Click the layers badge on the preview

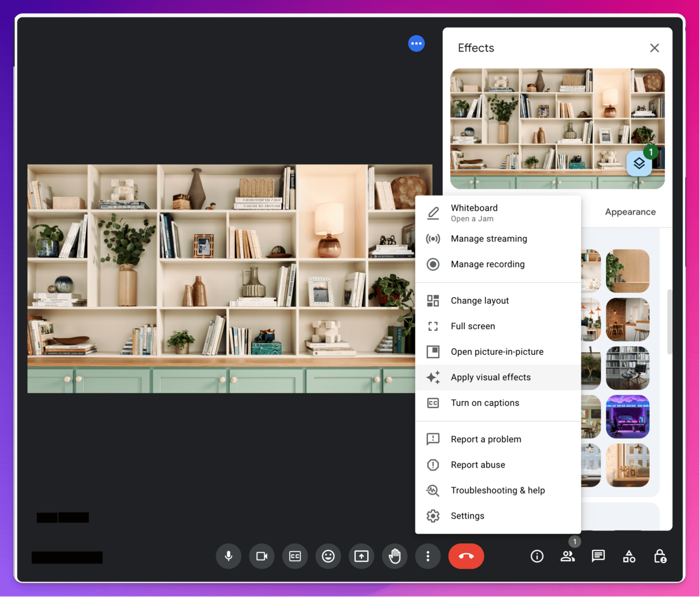(x=639, y=163)
